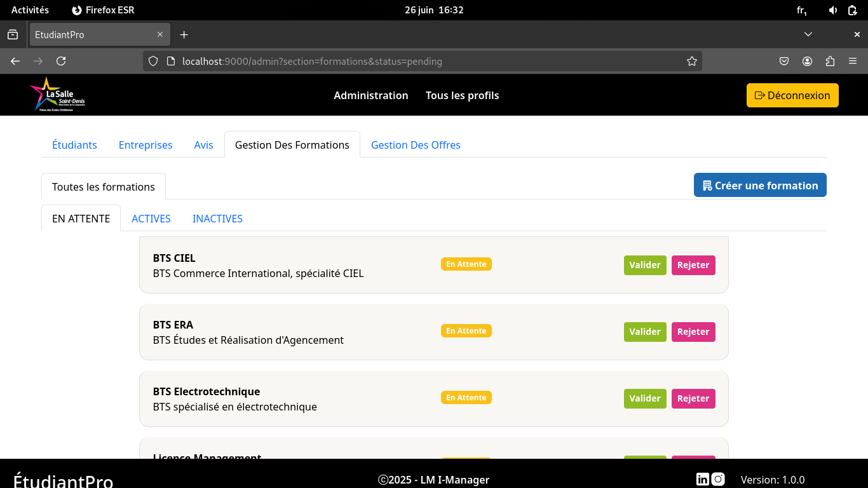Screen dimensions: 868x488
Task: Open the Pocket save icon
Action: [x=784, y=62]
